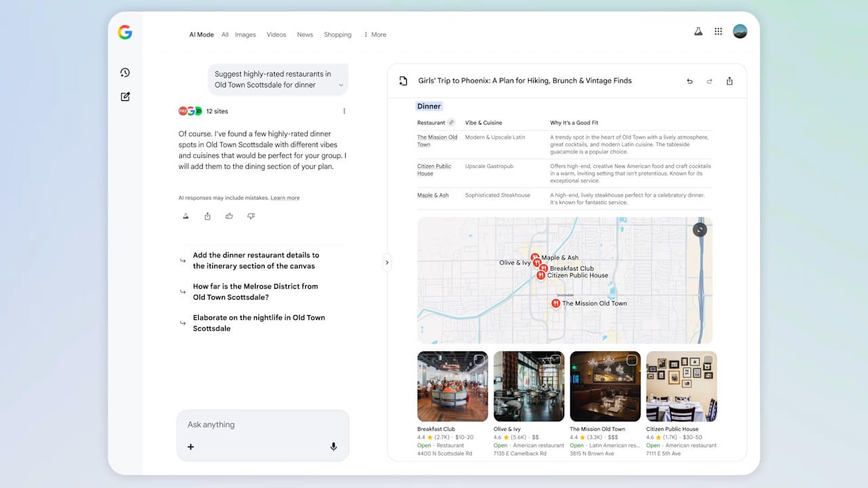Share the Girls' Trip canvas
Image resolution: width=868 pixels, height=488 pixels.
(x=729, y=81)
